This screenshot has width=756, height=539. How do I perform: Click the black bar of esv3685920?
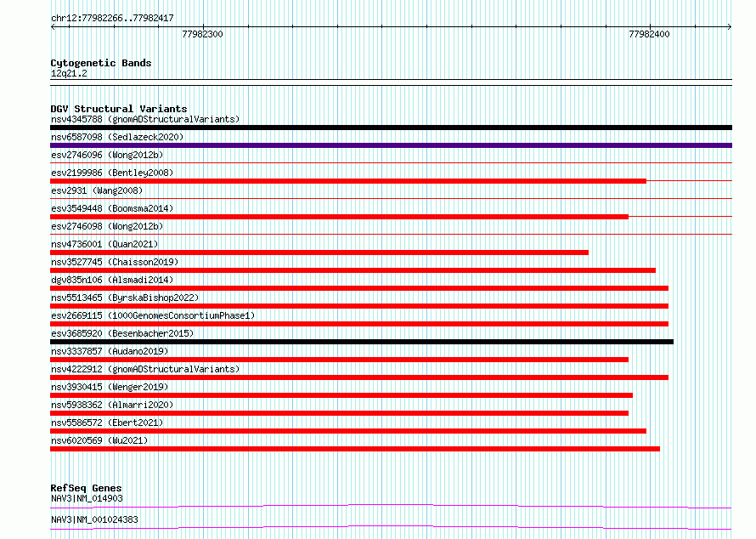tap(362, 342)
